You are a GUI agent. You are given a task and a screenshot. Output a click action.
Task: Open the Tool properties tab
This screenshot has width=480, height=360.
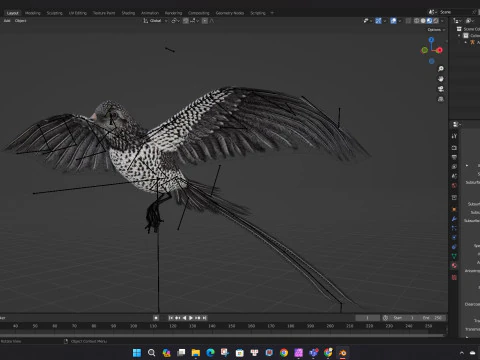454,136
